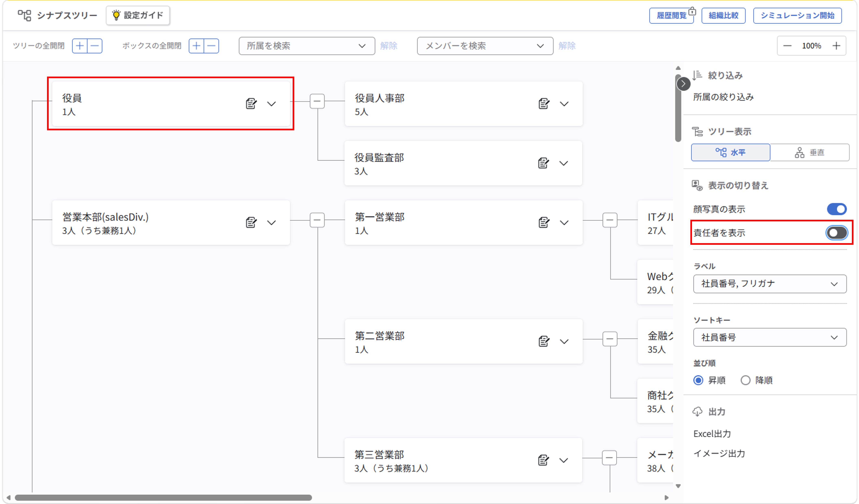Collapse the 営業本部 branch with minus node
859x504 pixels.
pyautogui.click(x=317, y=220)
